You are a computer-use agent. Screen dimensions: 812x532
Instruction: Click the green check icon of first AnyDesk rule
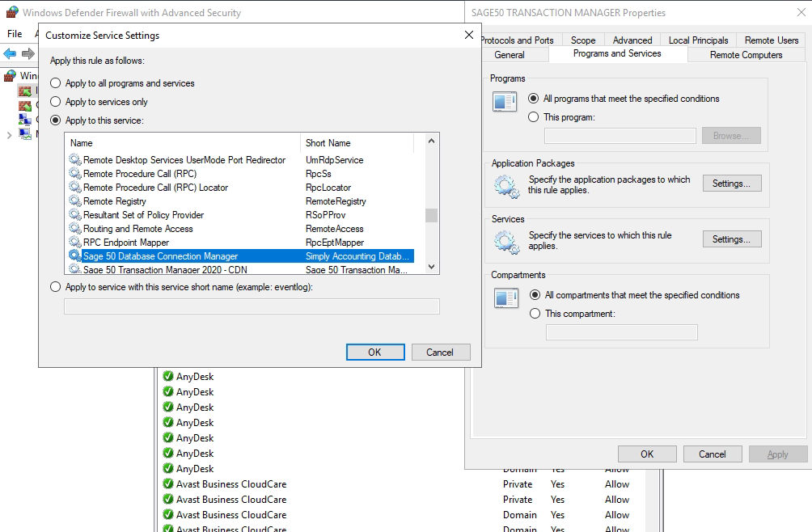(x=167, y=376)
